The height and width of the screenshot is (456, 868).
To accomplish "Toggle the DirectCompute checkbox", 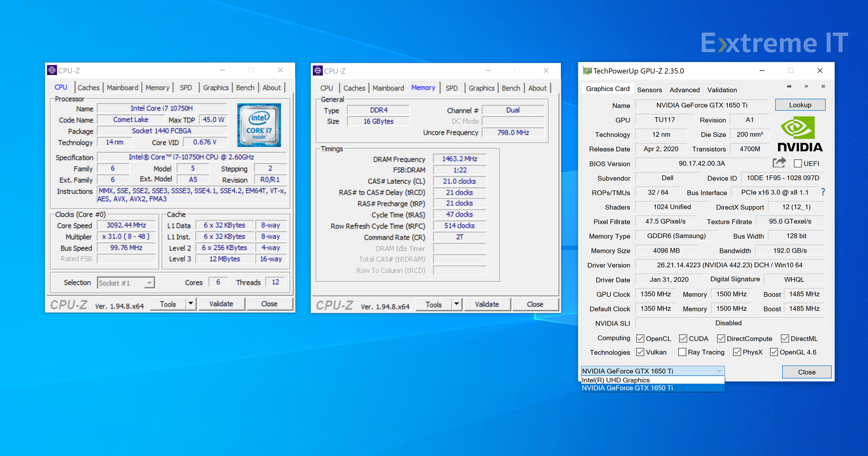I will tap(721, 338).
